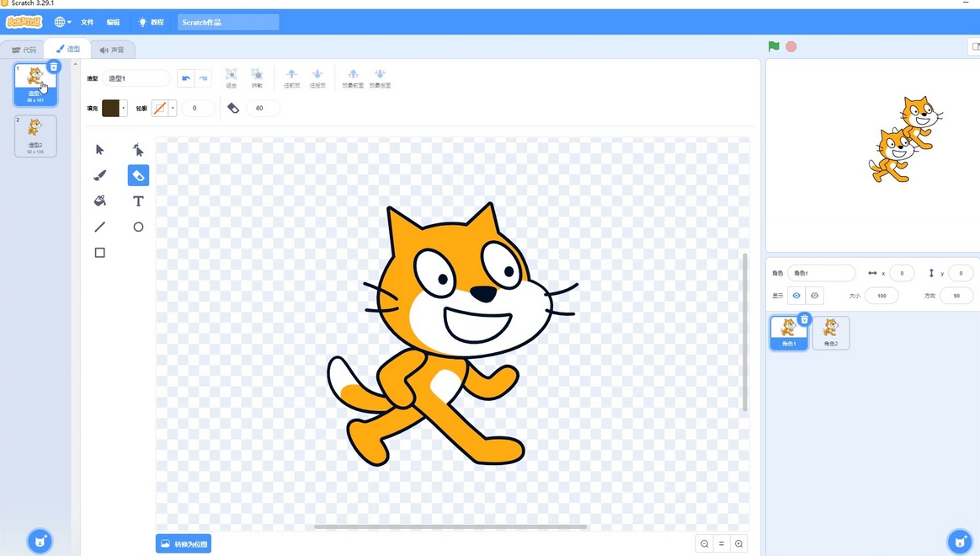Stop the project with the red button

click(x=791, y=46)
